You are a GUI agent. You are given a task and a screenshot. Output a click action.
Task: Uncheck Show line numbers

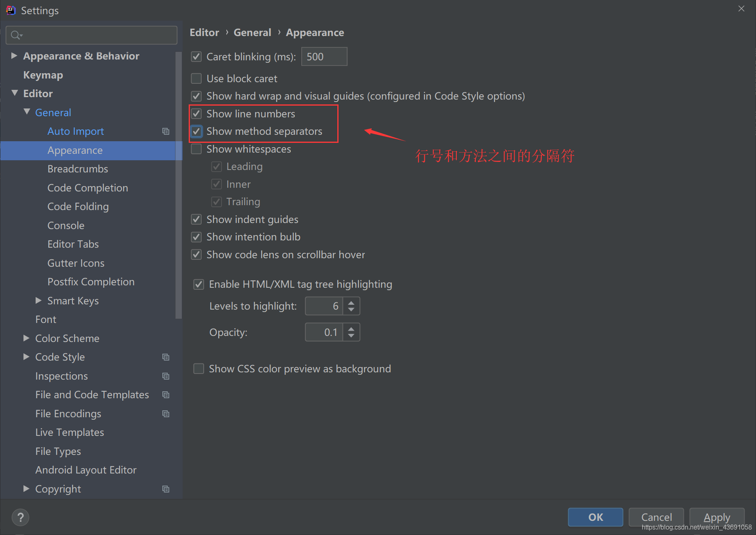(196, 114)
